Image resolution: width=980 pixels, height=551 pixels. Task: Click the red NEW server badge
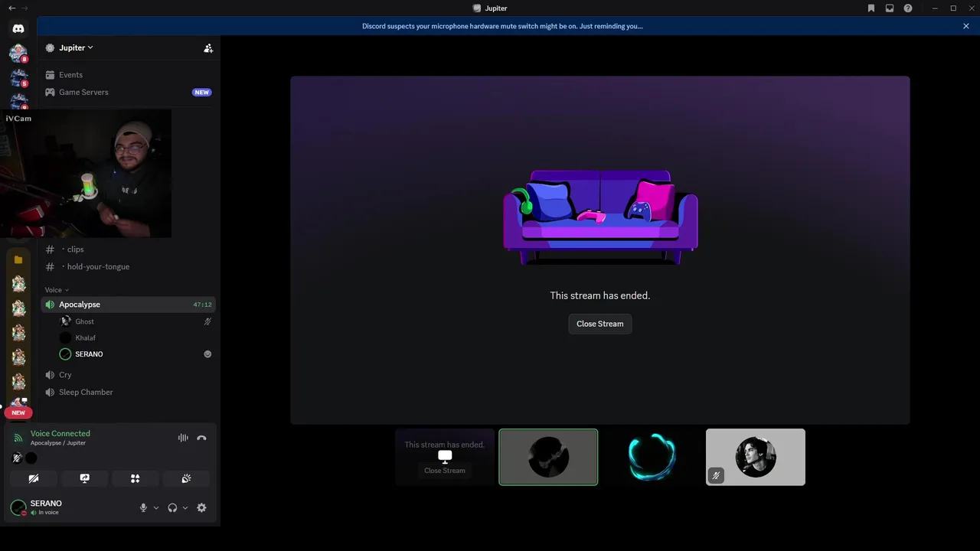18,412
